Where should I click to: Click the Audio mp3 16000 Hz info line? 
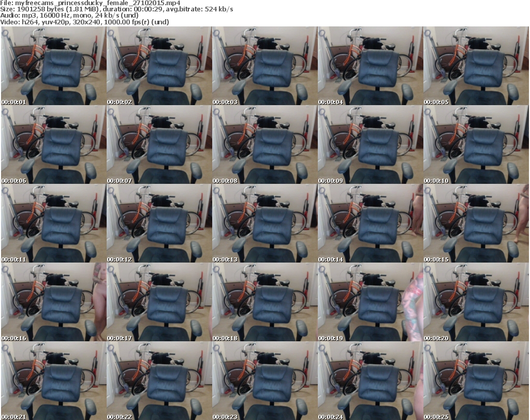(x=69, y=16)
